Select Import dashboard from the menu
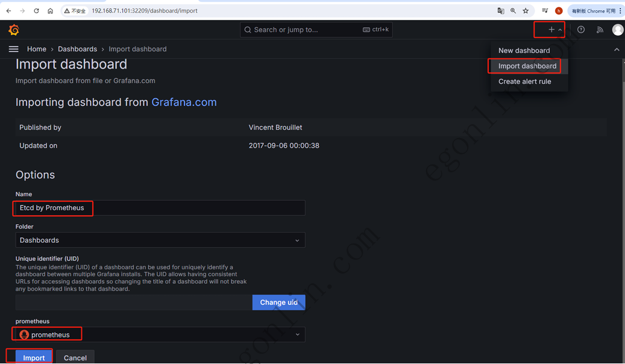 coord(527,66)
